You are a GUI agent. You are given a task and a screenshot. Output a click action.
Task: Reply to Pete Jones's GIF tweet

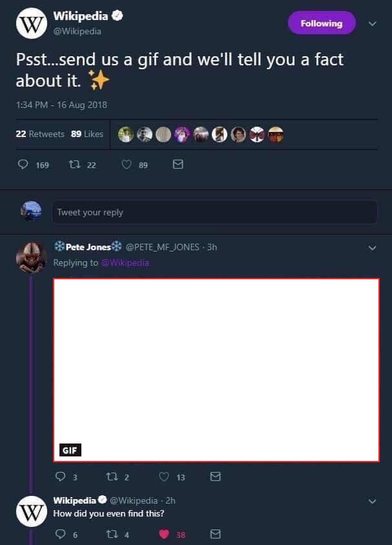click(61, 476)
